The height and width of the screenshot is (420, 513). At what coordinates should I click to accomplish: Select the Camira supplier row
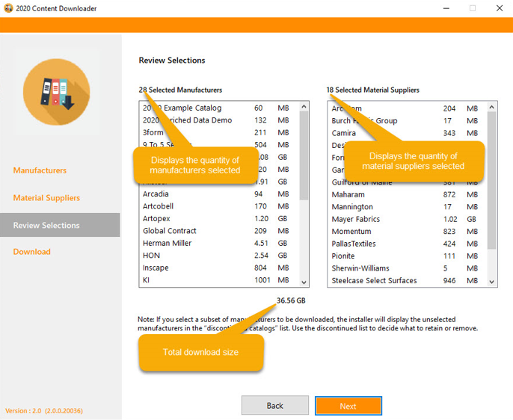click(408, 133)
